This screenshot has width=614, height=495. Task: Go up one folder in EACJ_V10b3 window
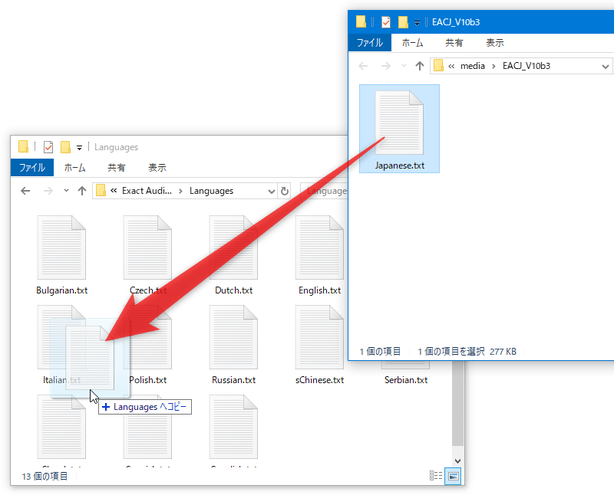[x=420, y=66]
